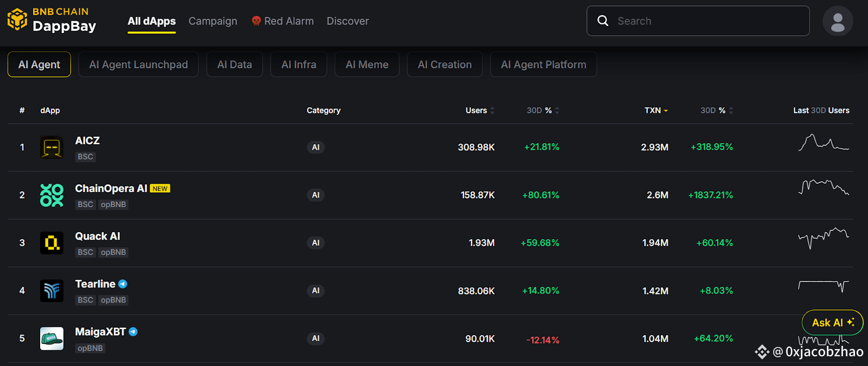Sort by TXN column arrow
This screenshot has width=868, height=366.
[666, 111]
